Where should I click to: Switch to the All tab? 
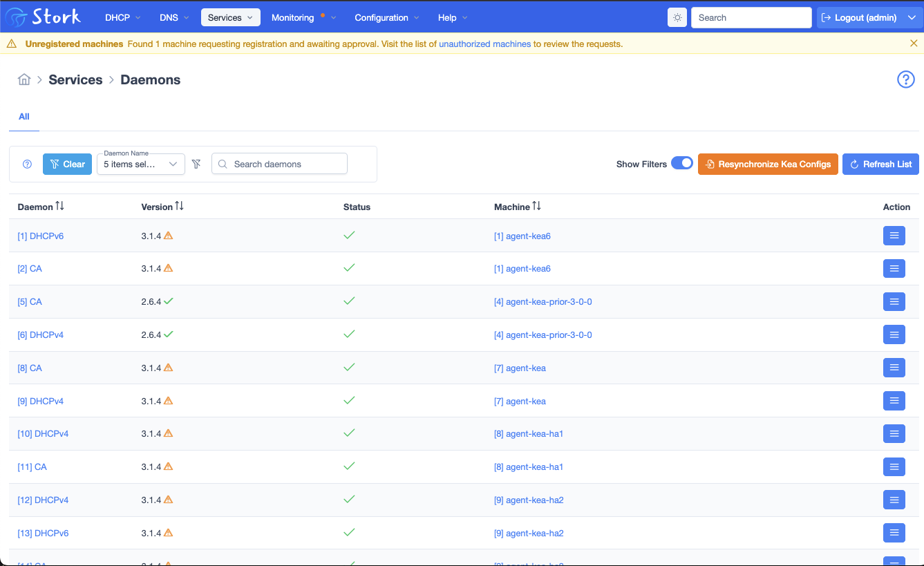23,117
